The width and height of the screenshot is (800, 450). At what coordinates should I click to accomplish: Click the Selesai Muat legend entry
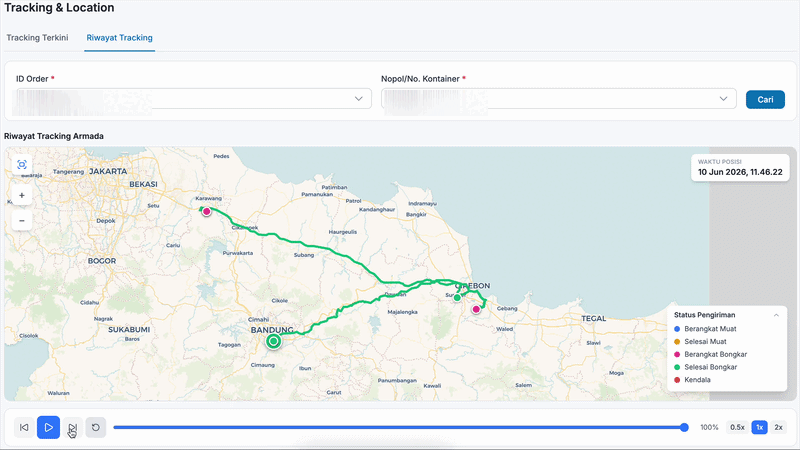[x=700, y=342]
